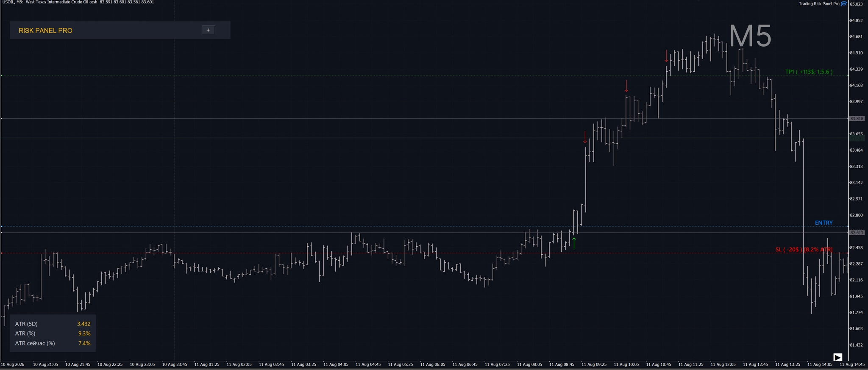This screenshot has height=370, width=868.
Task: Expand Risk Panel Pro with the plus button
Action: pyautogui.click(x=208, y=30)
